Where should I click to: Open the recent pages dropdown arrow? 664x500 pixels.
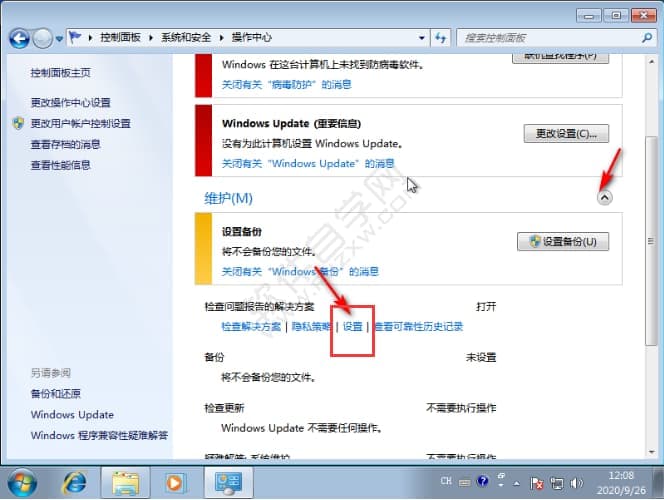coord(60,38)
